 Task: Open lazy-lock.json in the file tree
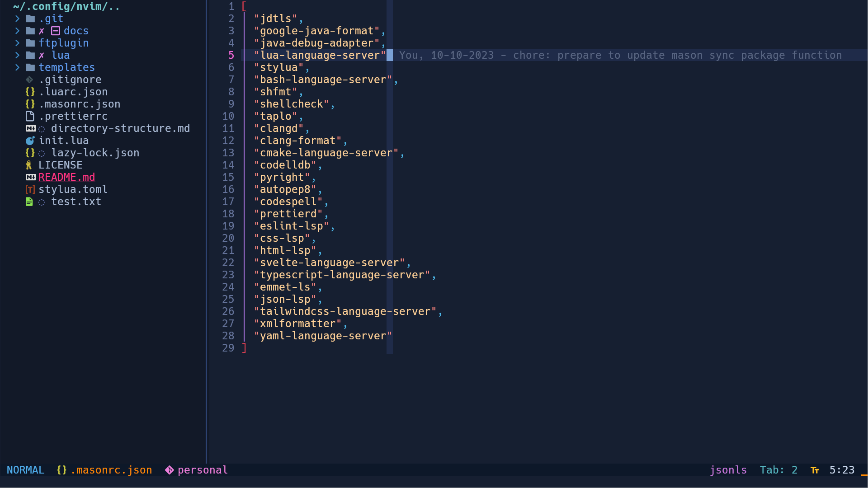coord(95,153)
